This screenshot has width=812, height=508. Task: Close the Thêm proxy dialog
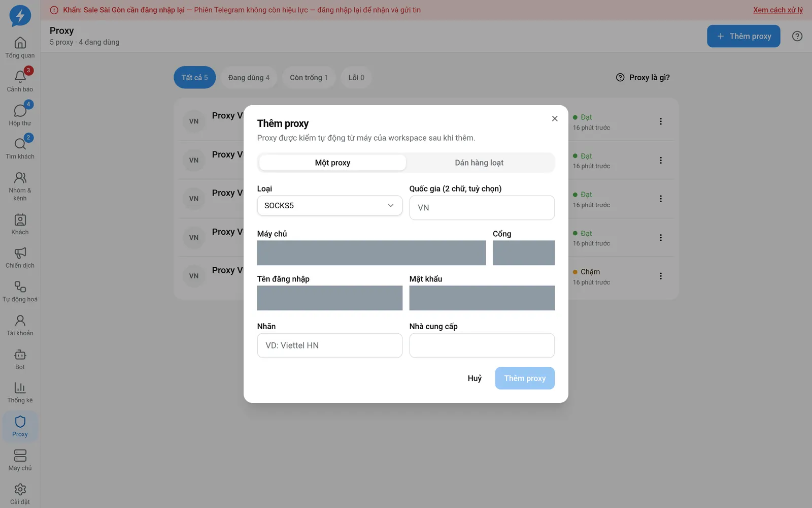pyautogui.click(x=555, y=118)
